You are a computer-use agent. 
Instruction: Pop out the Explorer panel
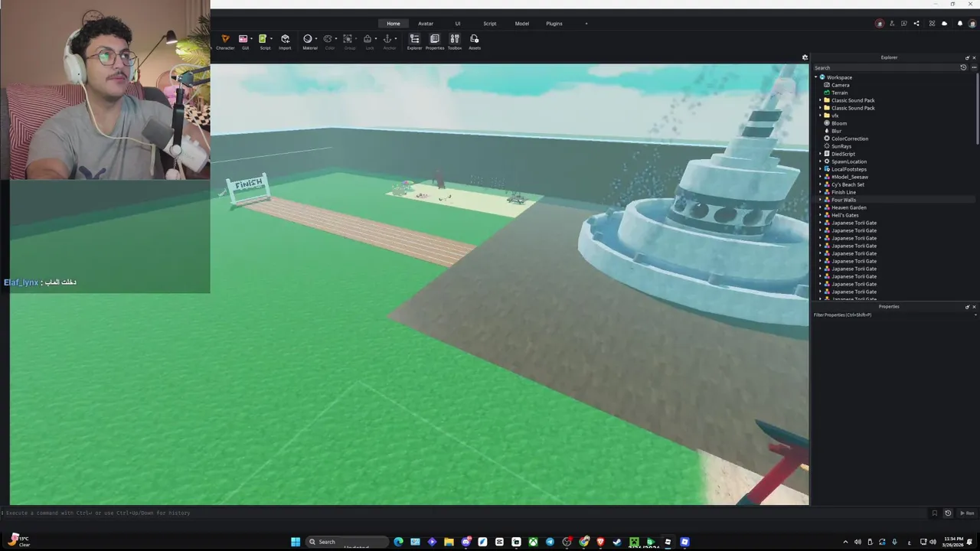967,57
